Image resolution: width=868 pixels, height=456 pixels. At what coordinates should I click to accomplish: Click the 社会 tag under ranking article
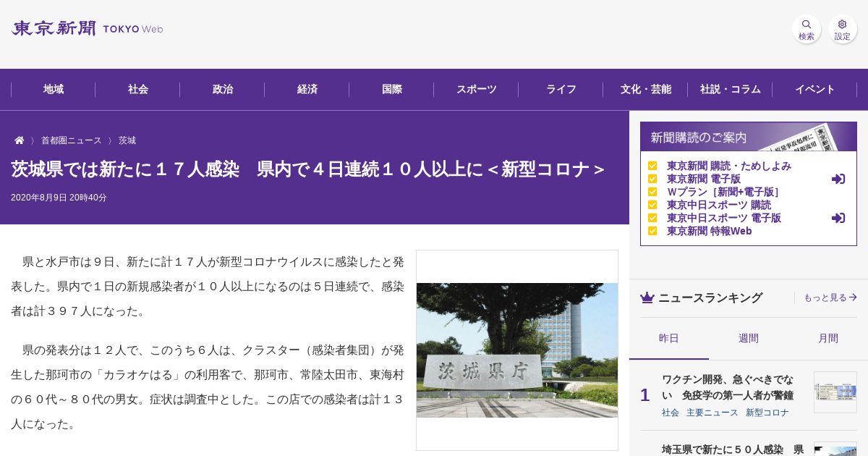click(671, 413)
